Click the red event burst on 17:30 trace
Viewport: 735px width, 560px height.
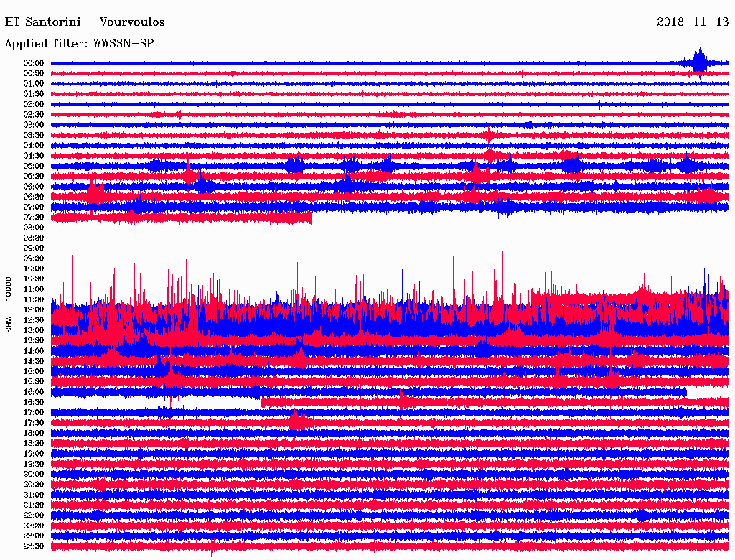click(295, 421)
